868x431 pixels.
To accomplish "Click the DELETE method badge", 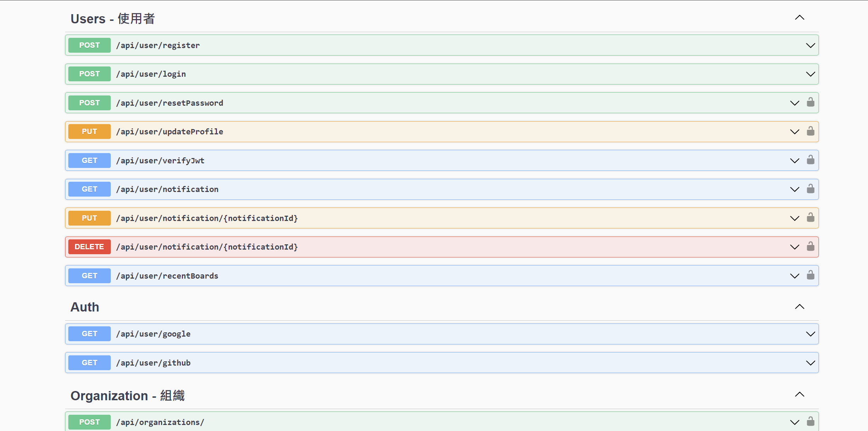I will 89,247.
